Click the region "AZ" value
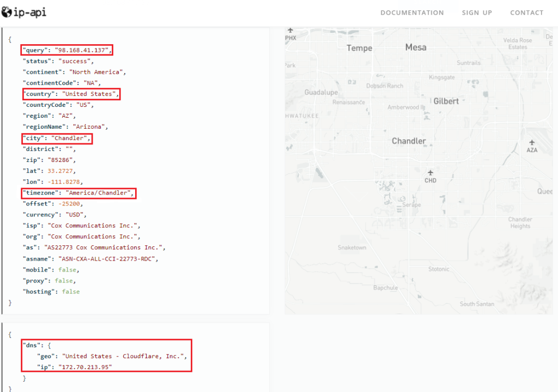558x392 pixels. coord(65,116)
